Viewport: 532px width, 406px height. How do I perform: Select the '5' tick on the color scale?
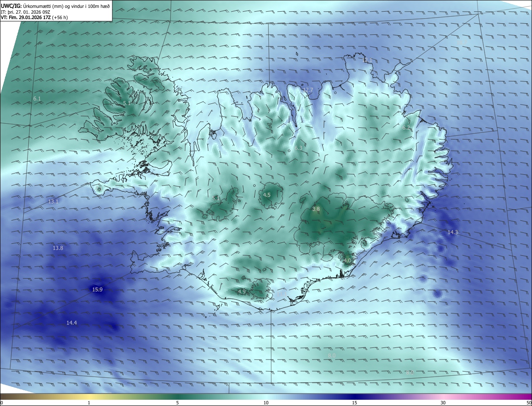pos(177,403)
